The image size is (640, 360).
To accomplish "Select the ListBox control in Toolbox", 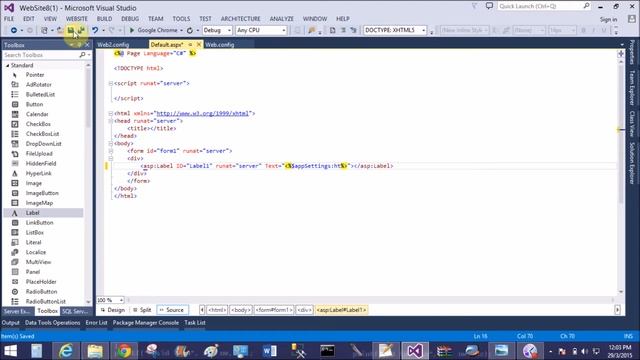I will (x=35, y=232).
